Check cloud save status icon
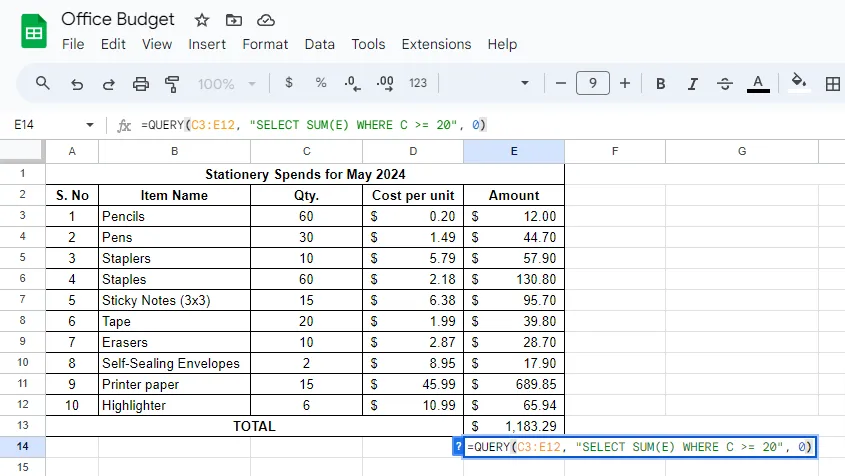The width and height of the screenshot is (845, 476). pyautogui.click(x=266, y=20)
